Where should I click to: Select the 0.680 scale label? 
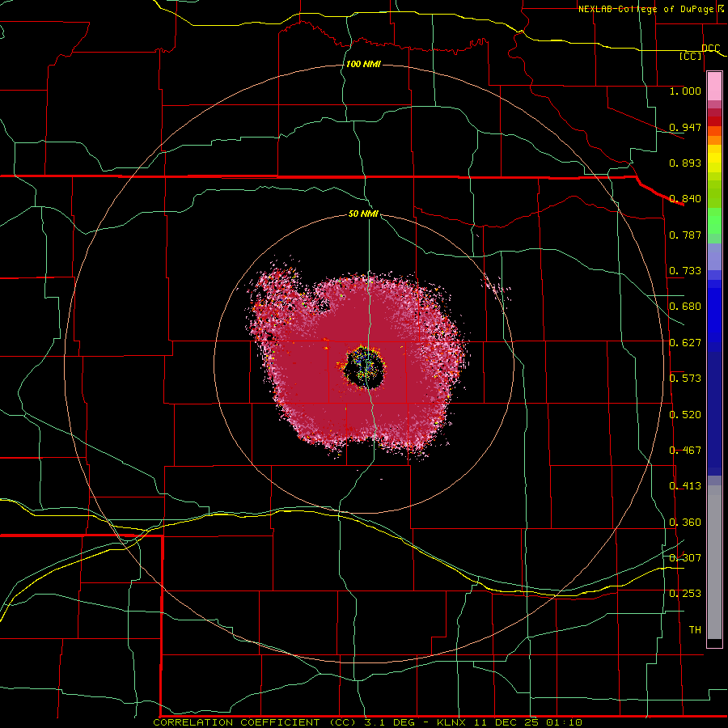click(685, 307)
